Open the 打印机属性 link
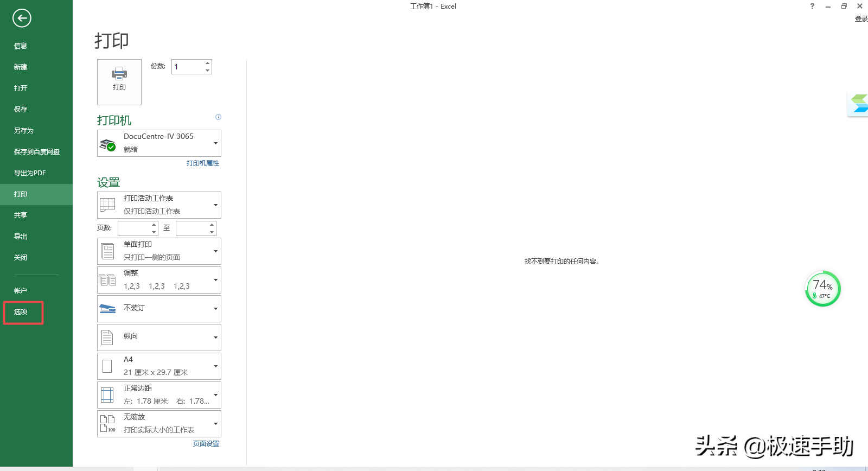868x471 pixels. click(x=203, y=163)
